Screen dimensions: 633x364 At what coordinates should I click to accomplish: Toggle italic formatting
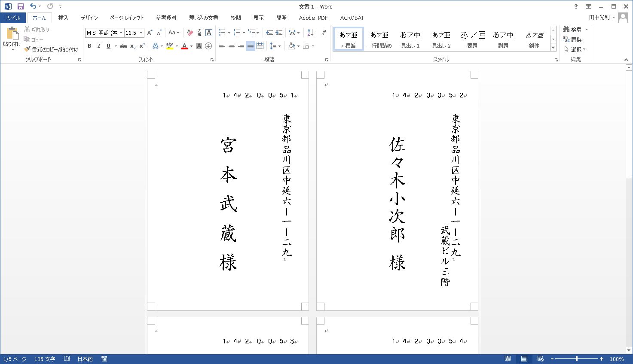(x=99, y=46)
